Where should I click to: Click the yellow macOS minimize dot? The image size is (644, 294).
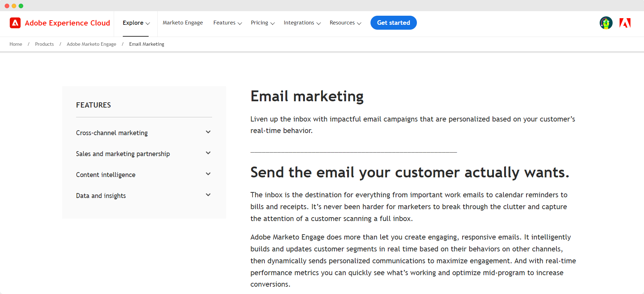click(14, 6)
